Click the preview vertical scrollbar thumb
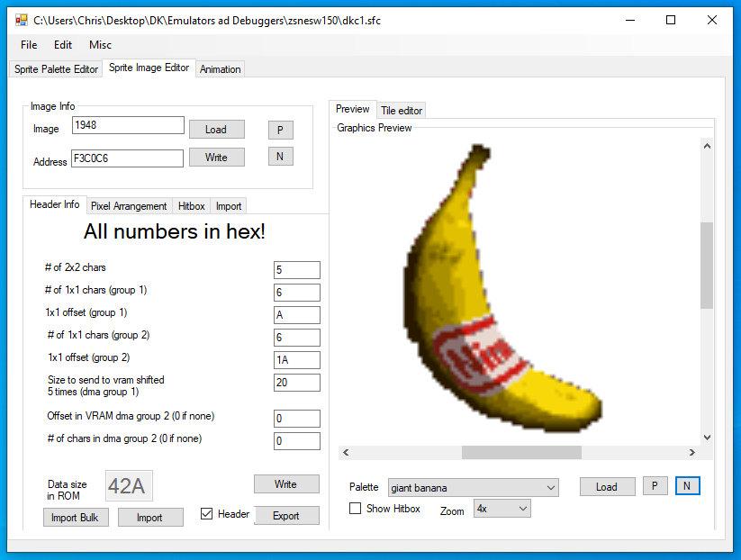This screenshot has height=560, width=741. (x=707, y=266)
